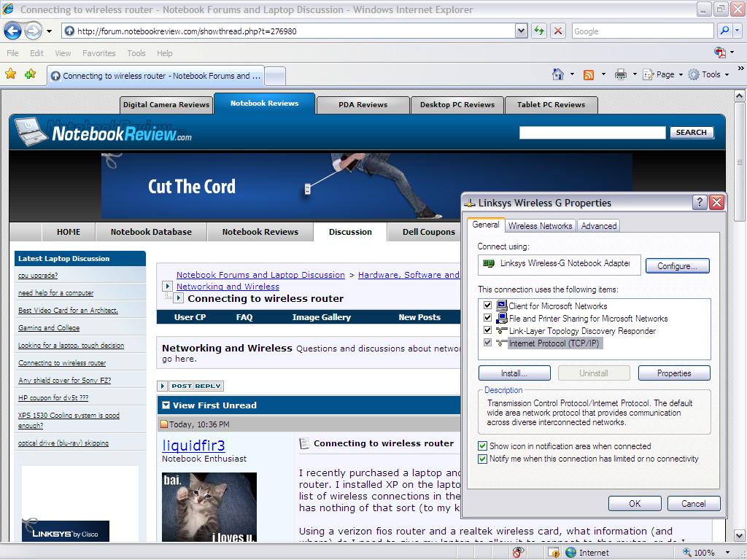
Task: Expand the Print dropdown arrow
Action: [x=635, y=74]
